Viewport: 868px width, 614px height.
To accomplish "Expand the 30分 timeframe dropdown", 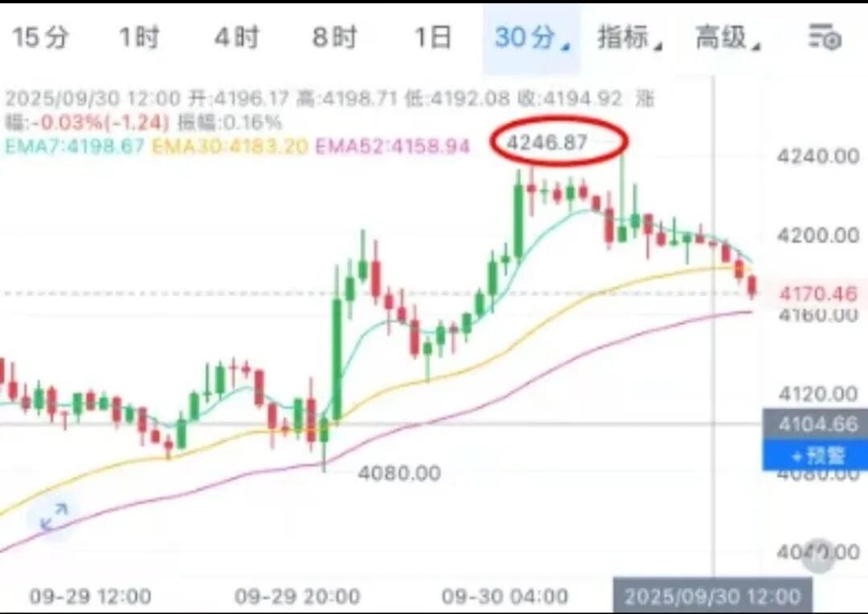I will [531, 39].
